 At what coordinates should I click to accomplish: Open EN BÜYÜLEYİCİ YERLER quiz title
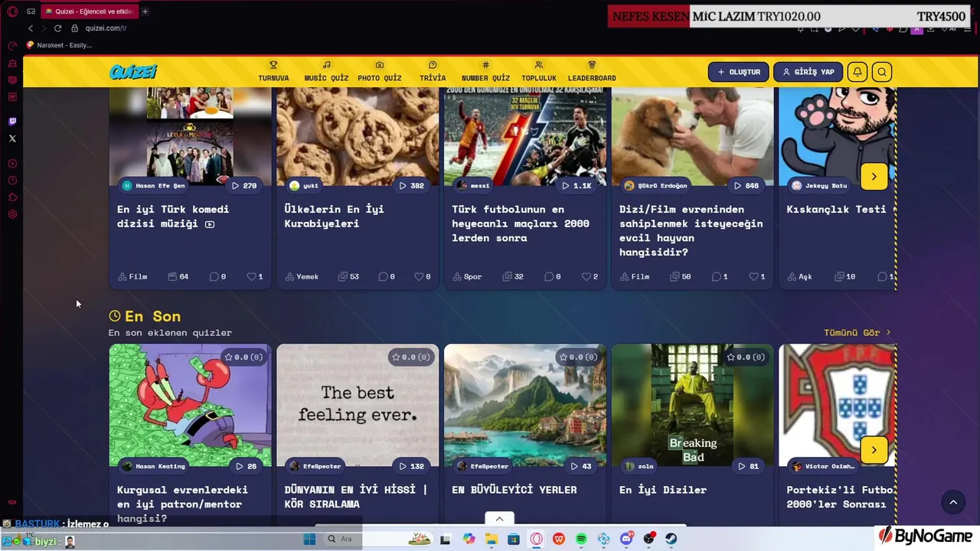click(514, 490)
